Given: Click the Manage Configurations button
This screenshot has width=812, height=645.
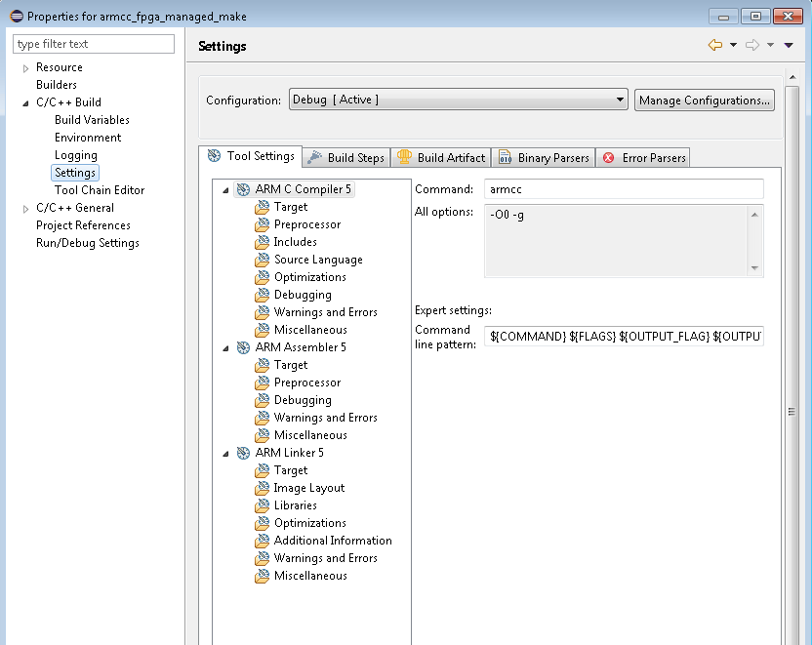Looking at the screenshot, I should 705,101.
